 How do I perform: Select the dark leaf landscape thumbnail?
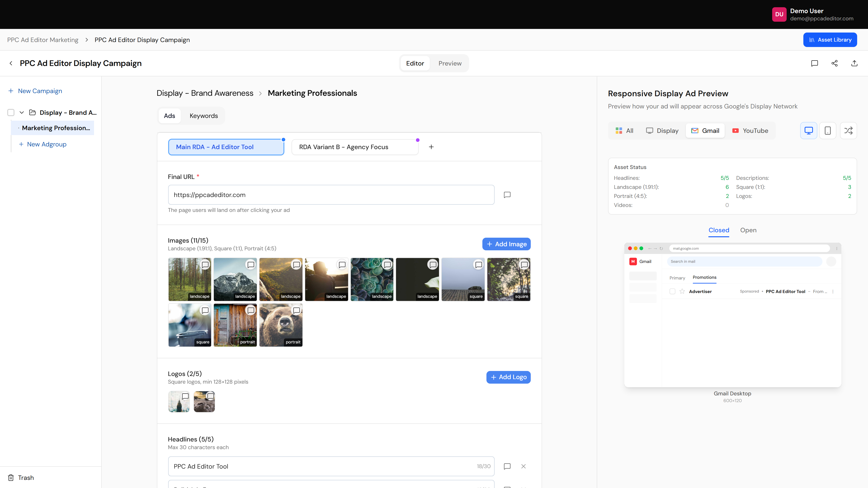pos(417,279)
